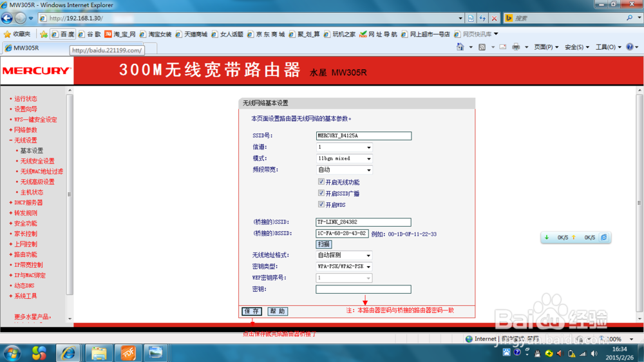Click the SSID号 input field
Image resolution: width=644 pixels, height=362 pixels.
363,136
